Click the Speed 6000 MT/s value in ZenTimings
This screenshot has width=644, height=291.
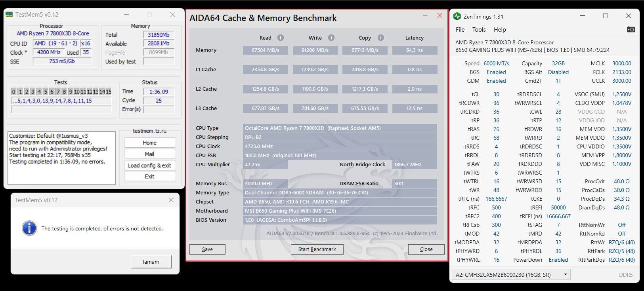coord(496,63)
